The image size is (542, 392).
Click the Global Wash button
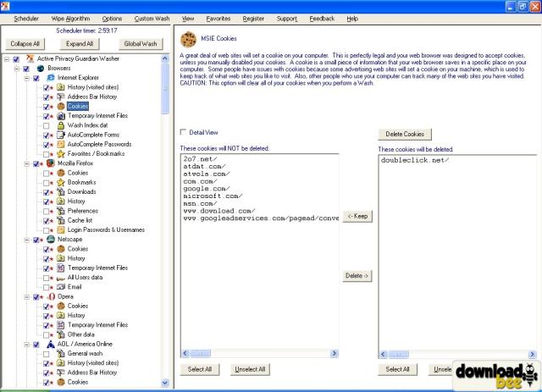pyautogui.click(x=141, y=44)
